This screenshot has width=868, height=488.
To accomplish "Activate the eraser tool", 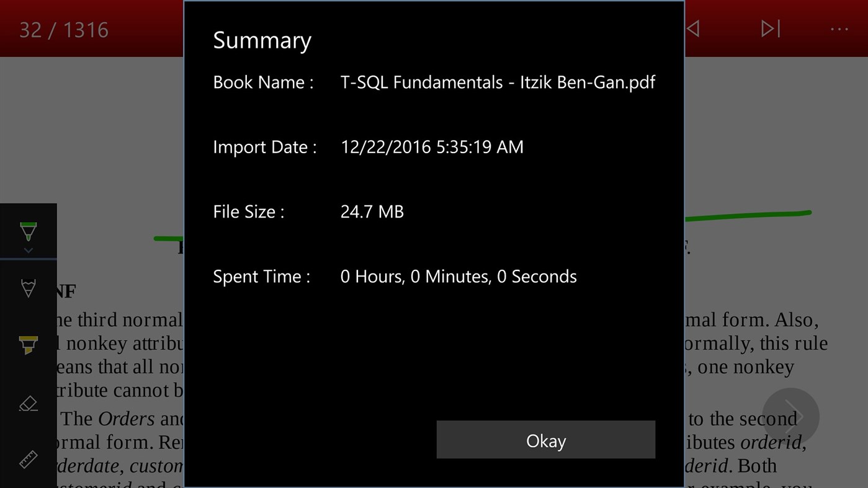I will coord(28,403).
